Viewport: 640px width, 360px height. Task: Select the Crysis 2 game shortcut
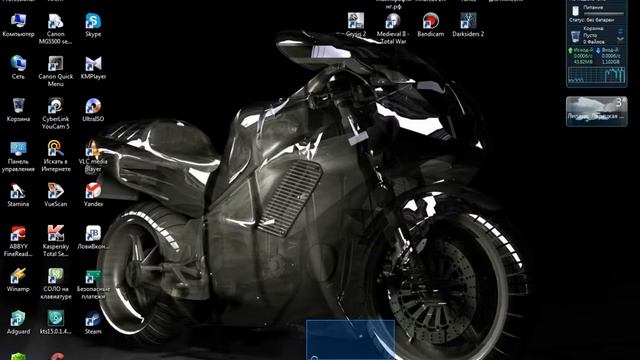[356, 25]
